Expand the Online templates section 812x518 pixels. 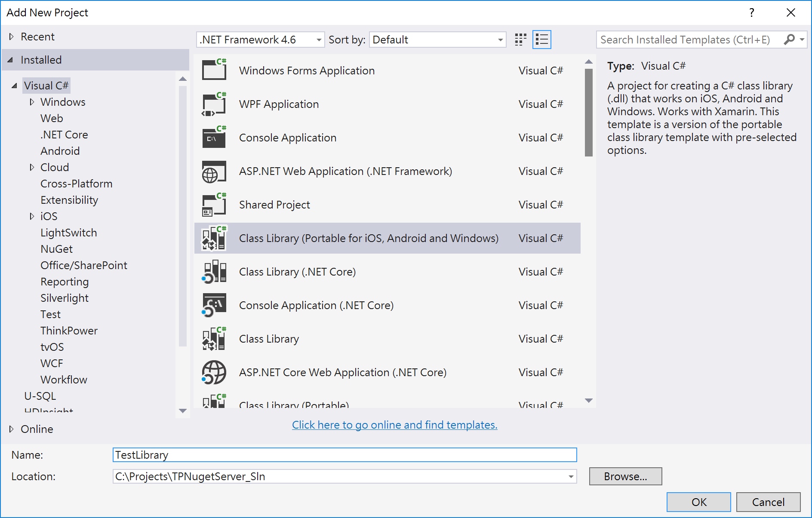coord(12,429)
